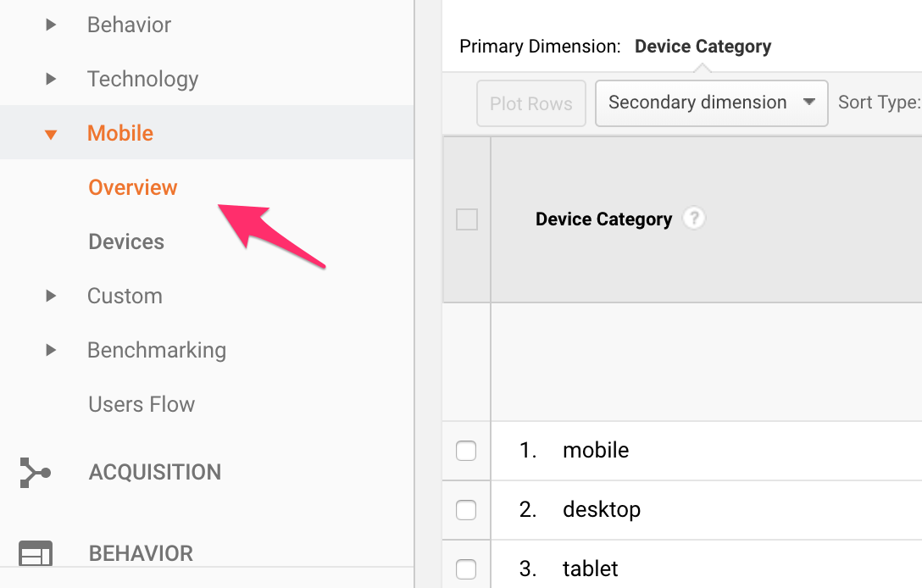Open the desktop device category link
This screenshot has width=922, height=588.
[x=601, y=509]
